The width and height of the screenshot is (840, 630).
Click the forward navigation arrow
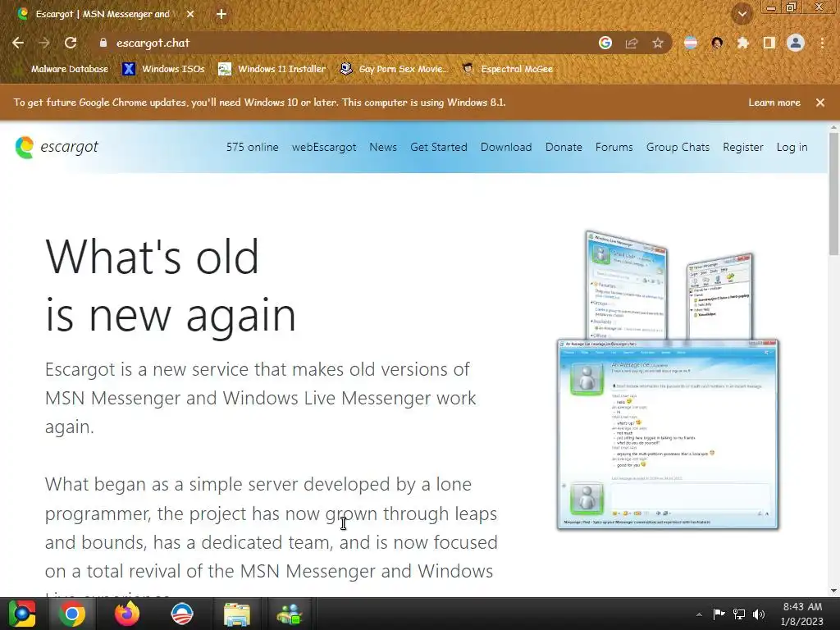pyautogui.click(x=44, y=43)
